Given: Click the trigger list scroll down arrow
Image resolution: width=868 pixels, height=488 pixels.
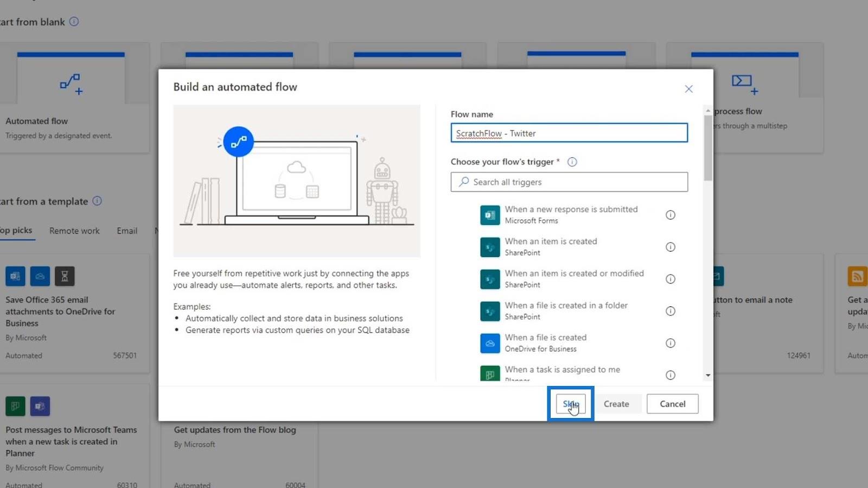Looking at the screenshot, I should tap(708, 375).
